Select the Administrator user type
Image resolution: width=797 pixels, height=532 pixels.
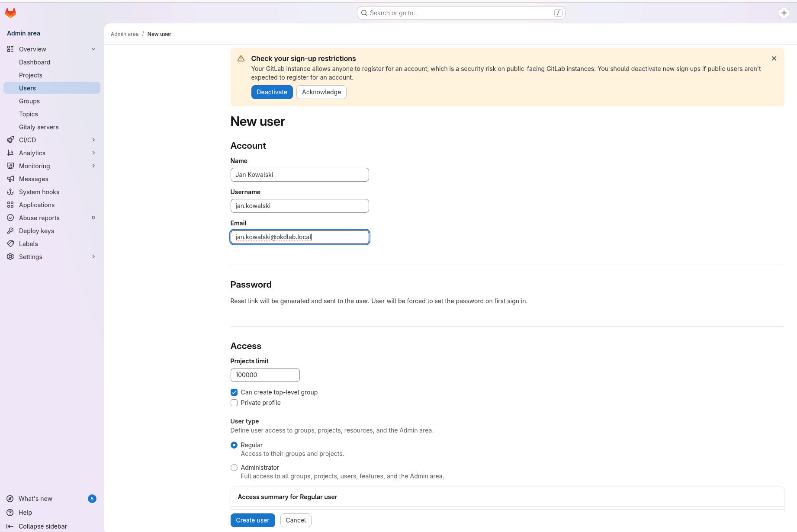(x=234, y=468)
